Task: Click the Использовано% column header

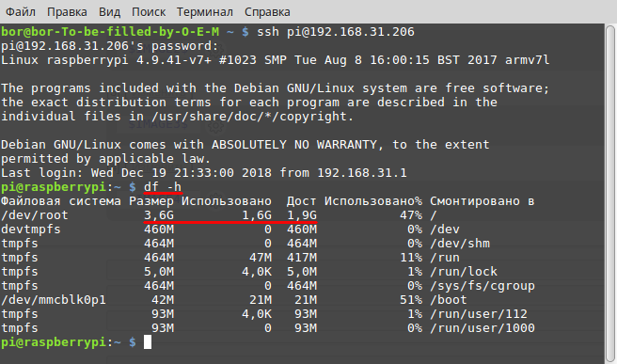Action: point(373,201)
